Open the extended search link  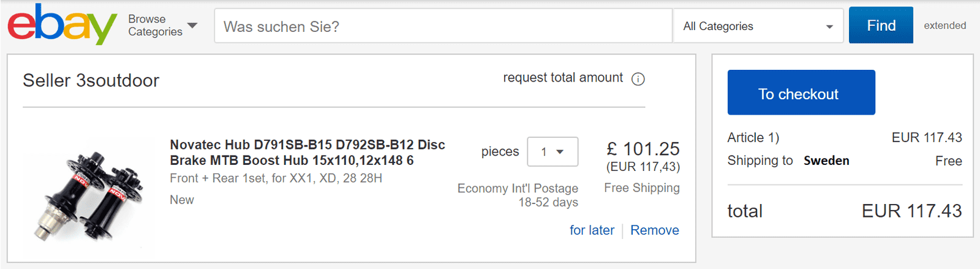click(944, 26)
